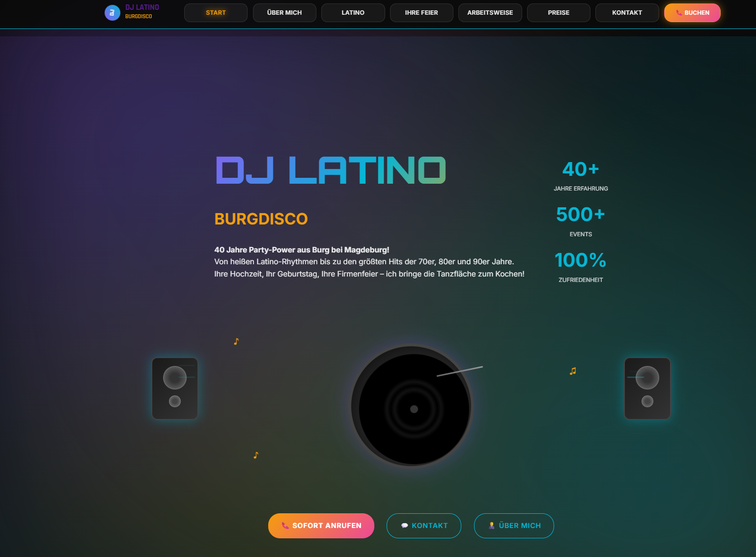Click the turntable tonearm needle
Image resolution: width=756 pixels, height=557 pixels.
(460, 371)
